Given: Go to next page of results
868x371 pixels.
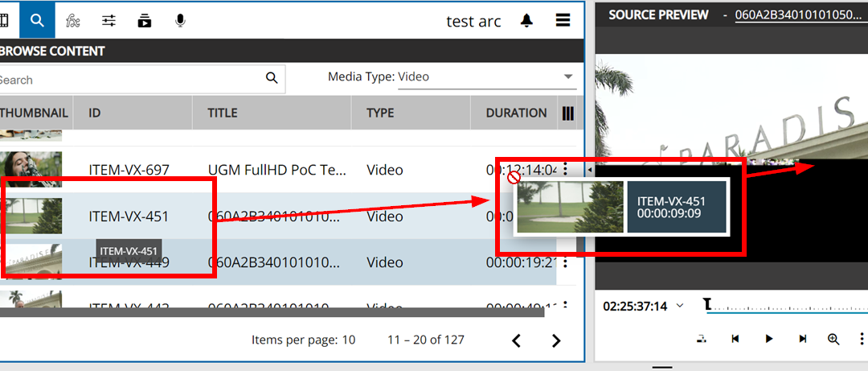Looking at the screenshot, I should pyautogui.click(x=555, y=340).
